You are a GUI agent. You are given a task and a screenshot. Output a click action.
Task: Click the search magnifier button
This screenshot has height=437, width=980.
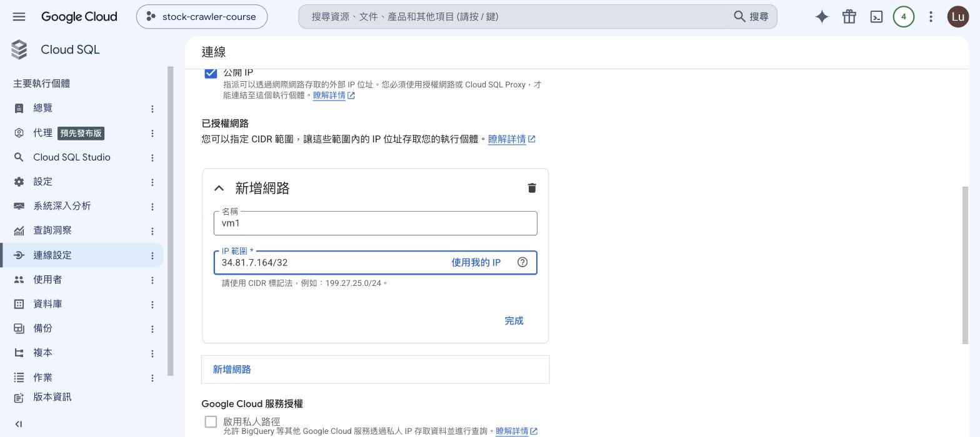click(x=751, y=17)
